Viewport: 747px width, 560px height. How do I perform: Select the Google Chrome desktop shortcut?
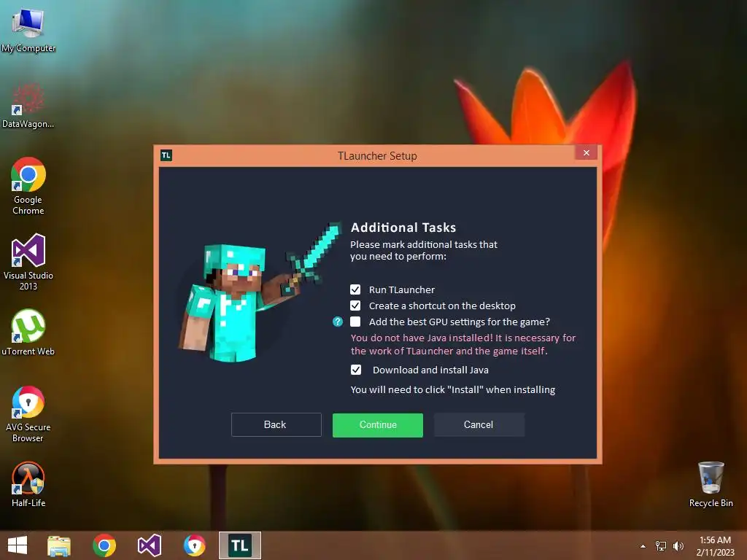(x=28, y=186)
